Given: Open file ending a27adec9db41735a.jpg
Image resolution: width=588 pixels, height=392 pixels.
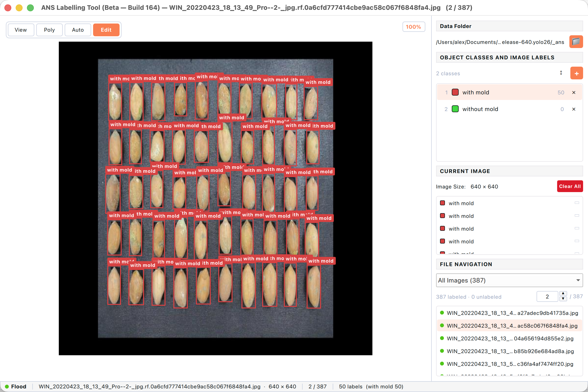Looking at the screenshot, I should [509, 313].
